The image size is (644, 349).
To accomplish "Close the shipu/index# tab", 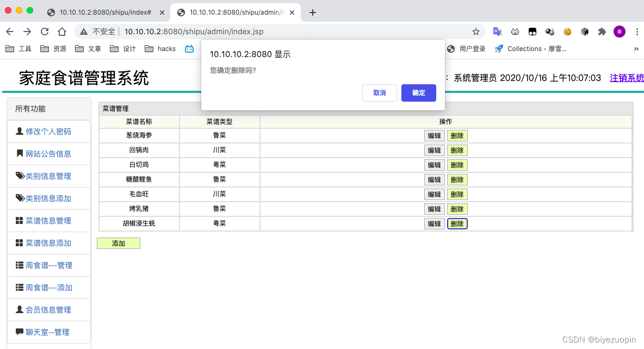I will point(162,13).
